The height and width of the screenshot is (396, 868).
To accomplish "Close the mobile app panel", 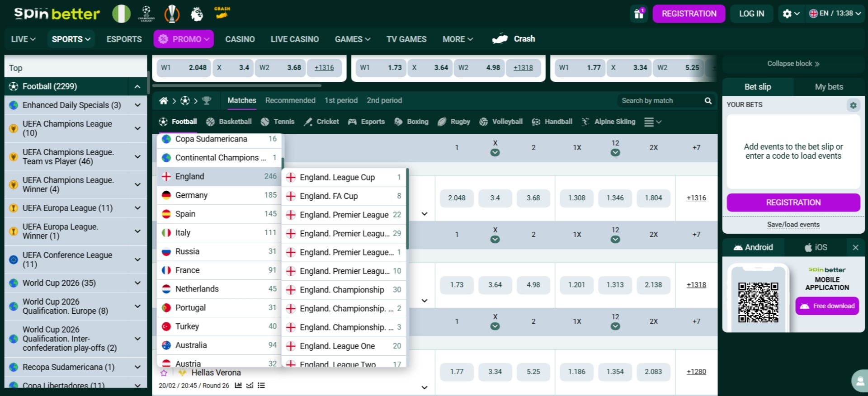I will 855,247.
